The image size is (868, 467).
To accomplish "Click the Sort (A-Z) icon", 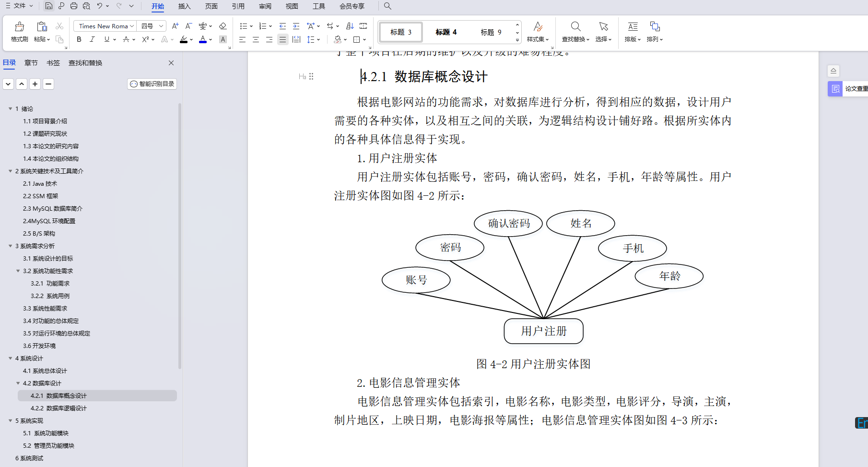I will click(350, 26).
